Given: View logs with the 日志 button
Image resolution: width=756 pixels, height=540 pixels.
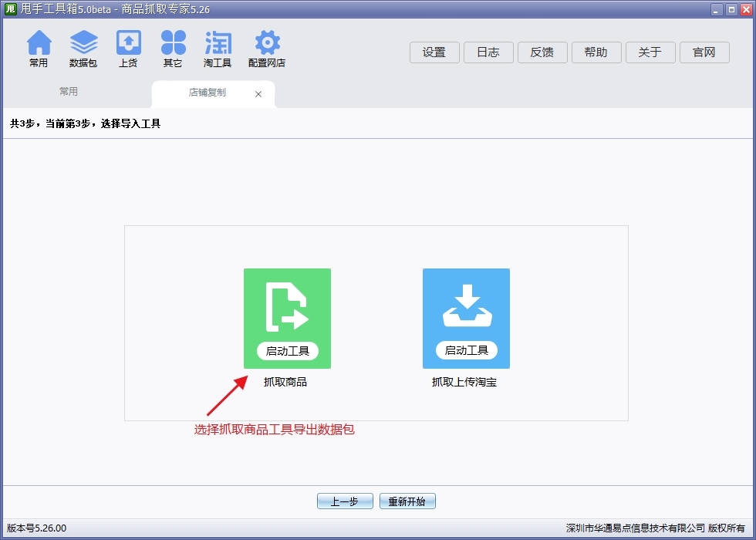Looking at the screenshot, I should point(488,52).
